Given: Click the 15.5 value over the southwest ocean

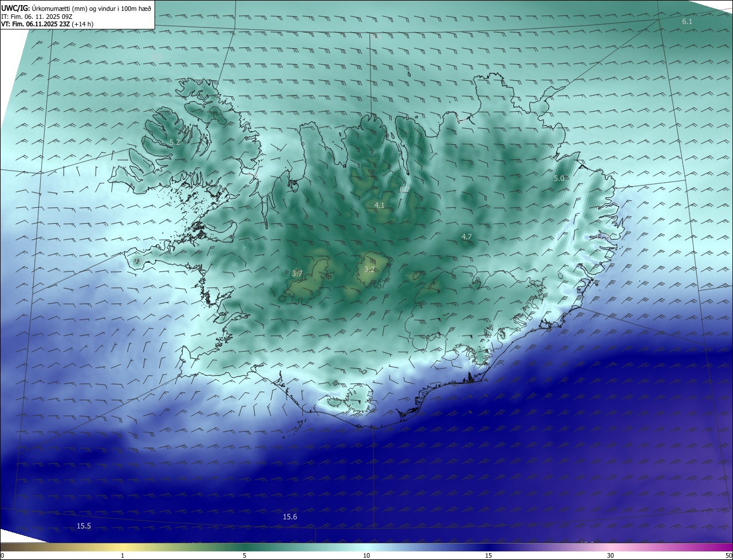Looking at the screenshot, I should point(84,526).
